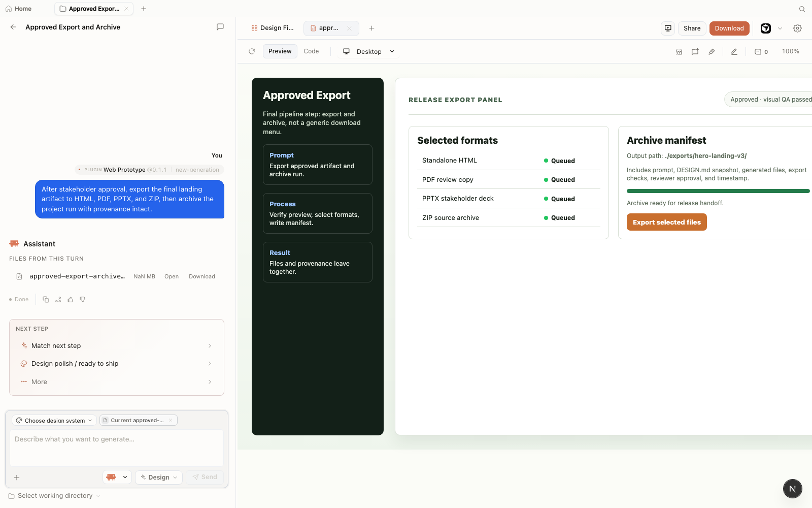Open the Choose design system dropdown
812x508 pixels.
54,420
